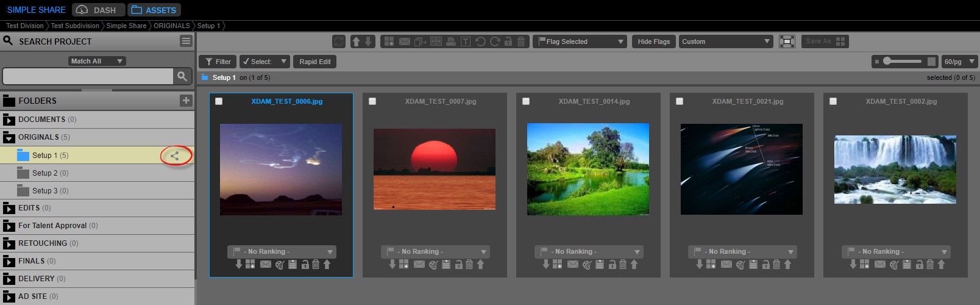Click the share icon on Setup 1 folder

click(175, 156)
